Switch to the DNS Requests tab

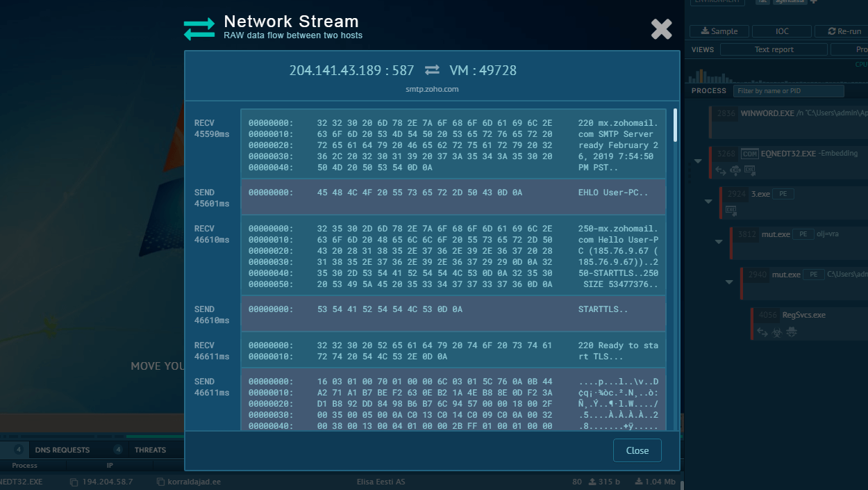62,450
